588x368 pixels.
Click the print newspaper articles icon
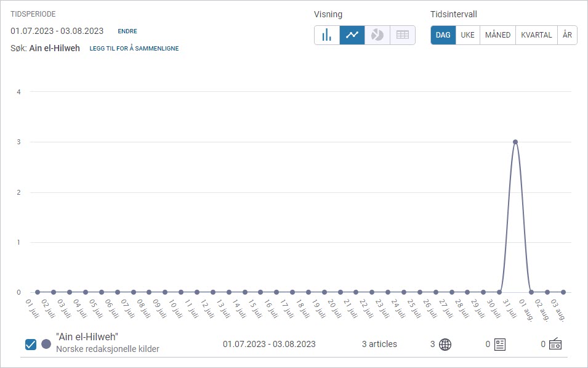point(500,345)
